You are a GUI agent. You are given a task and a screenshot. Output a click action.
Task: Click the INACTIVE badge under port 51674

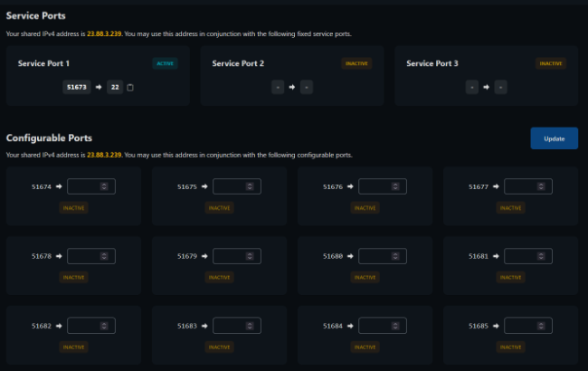74,207
